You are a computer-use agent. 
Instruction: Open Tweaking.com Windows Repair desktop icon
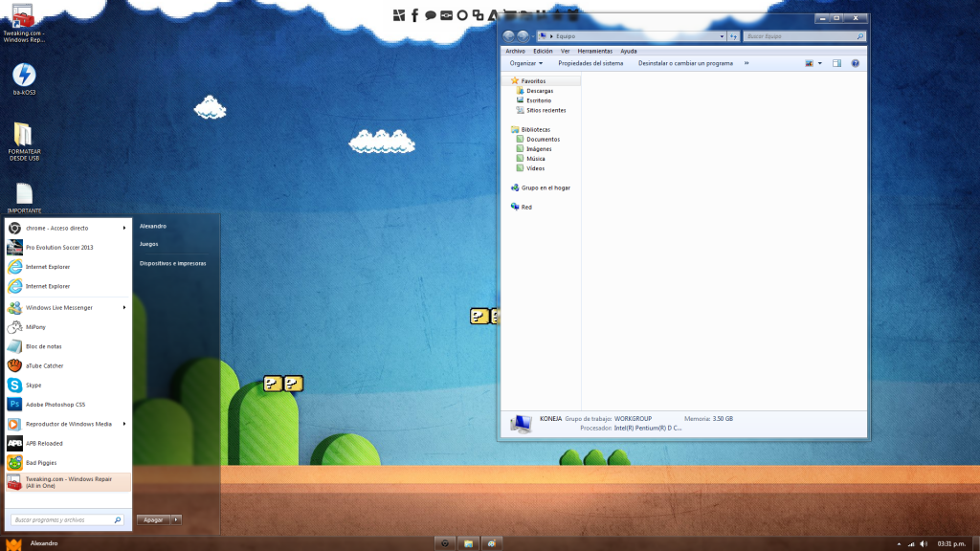point(24,24)
